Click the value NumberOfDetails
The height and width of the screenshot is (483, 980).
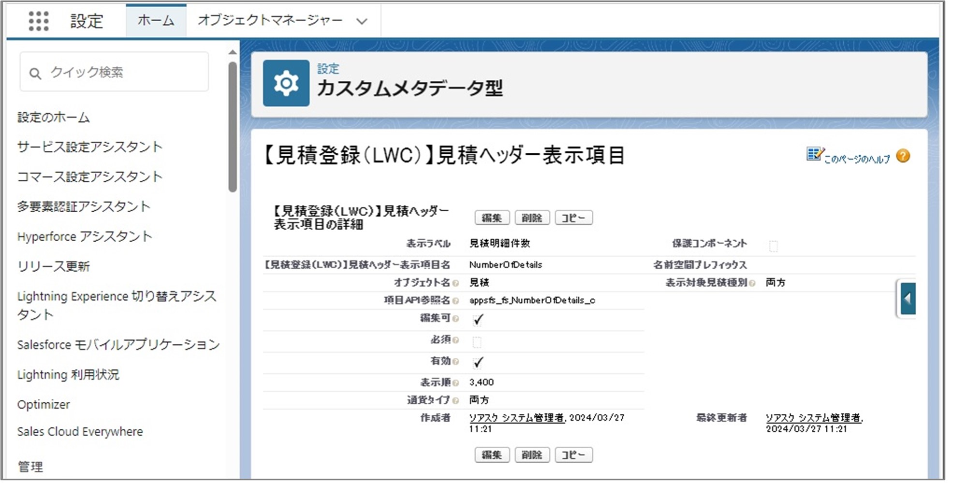click(506, 265)
